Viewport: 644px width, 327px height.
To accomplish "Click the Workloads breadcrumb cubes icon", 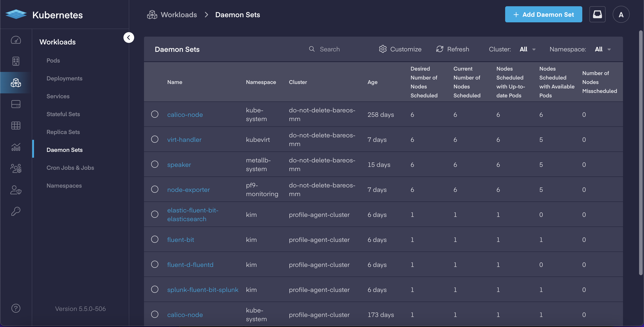I will [x=152, y=15].
